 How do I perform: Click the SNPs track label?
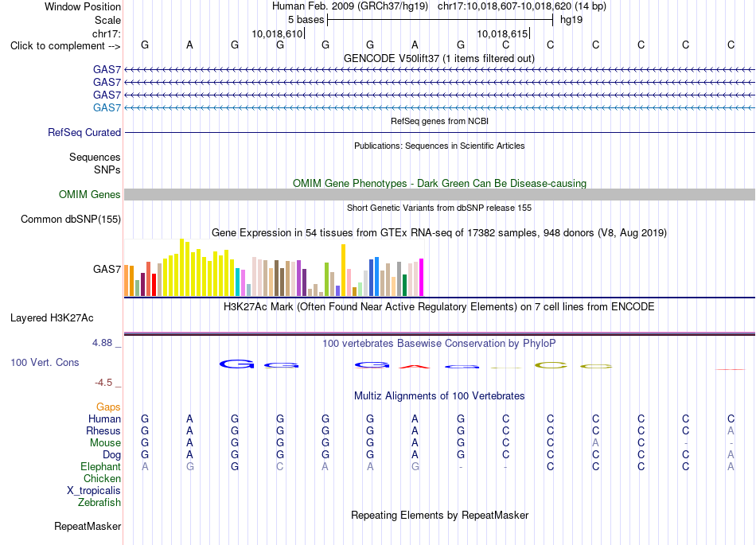click(x=107, y=169)
